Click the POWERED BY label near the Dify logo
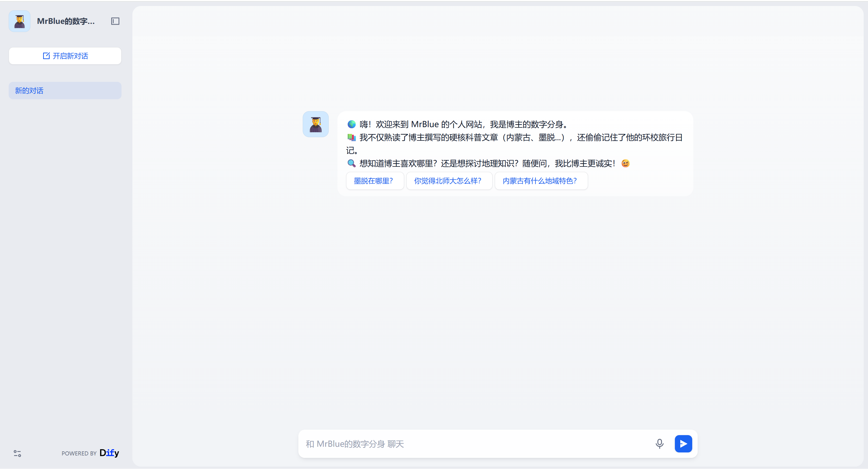The width and height of the screenshot is (868, 469). point(79,453)
